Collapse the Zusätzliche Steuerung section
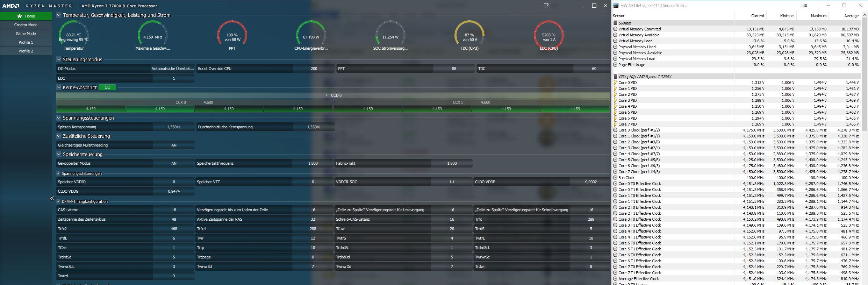This screenshot has height=285, width=868. pyautogui.click(x=59, y=136)
